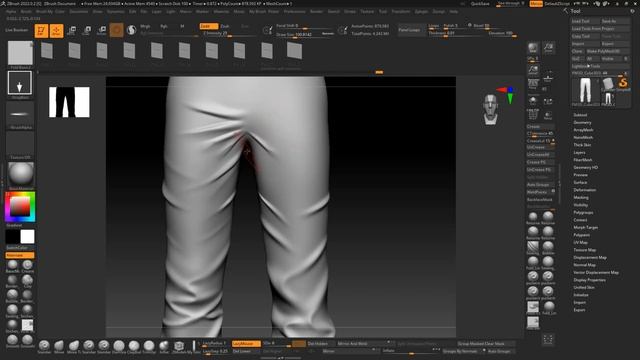
Task: Adjust the Draw Size slider
Action: point(305,34)
